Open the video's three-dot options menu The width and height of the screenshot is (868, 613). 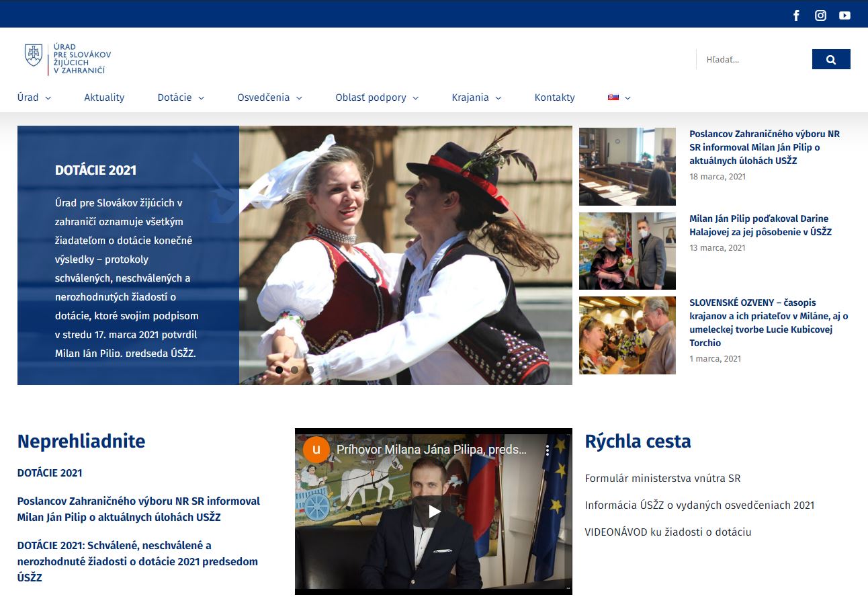click(x=548, y=450)
